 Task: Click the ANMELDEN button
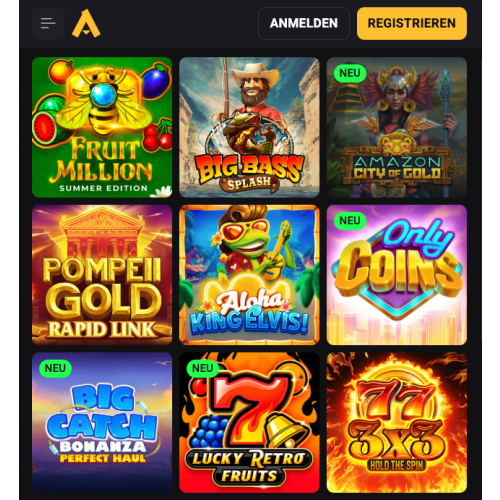(304, 23)
